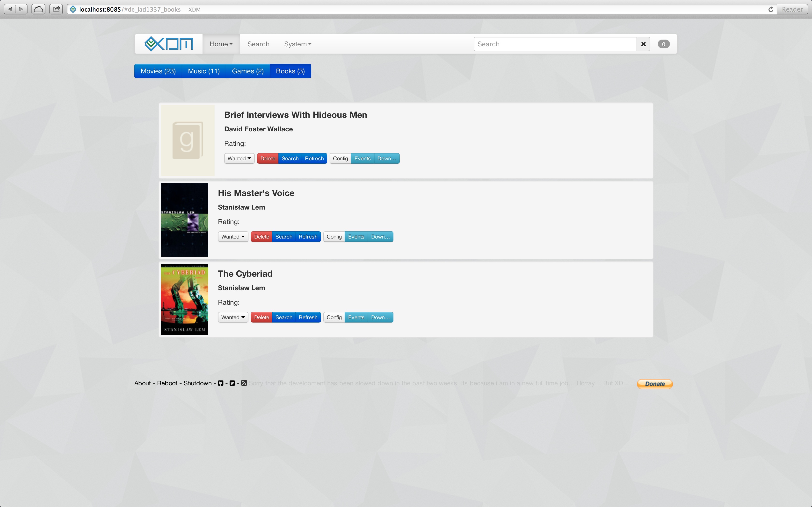The width and height of the screenshot is (812, 507).
Task: Focus the Search input field in navbar
Action: click(x=555, y=44)
